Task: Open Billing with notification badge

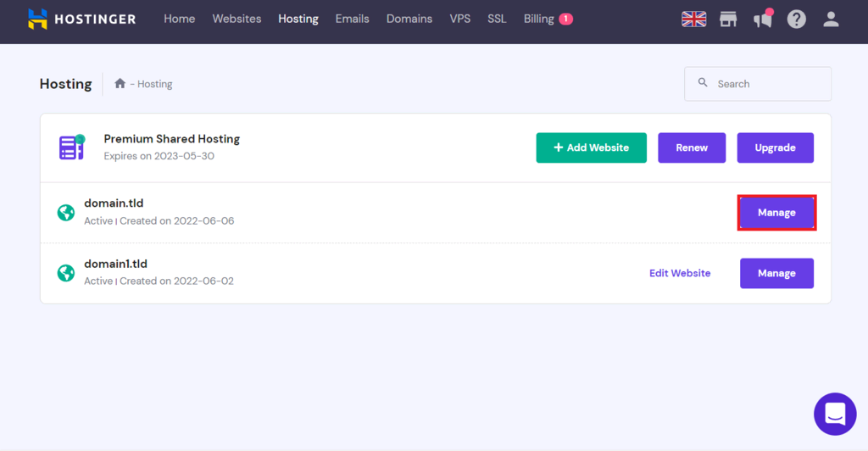Action: point(548,19)
